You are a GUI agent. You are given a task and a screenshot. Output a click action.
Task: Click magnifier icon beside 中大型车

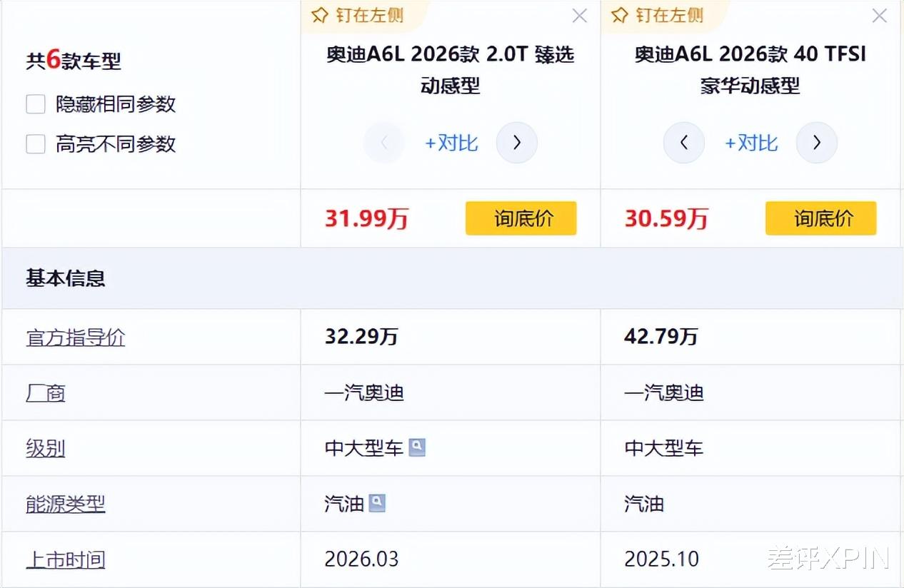point(417,447)
